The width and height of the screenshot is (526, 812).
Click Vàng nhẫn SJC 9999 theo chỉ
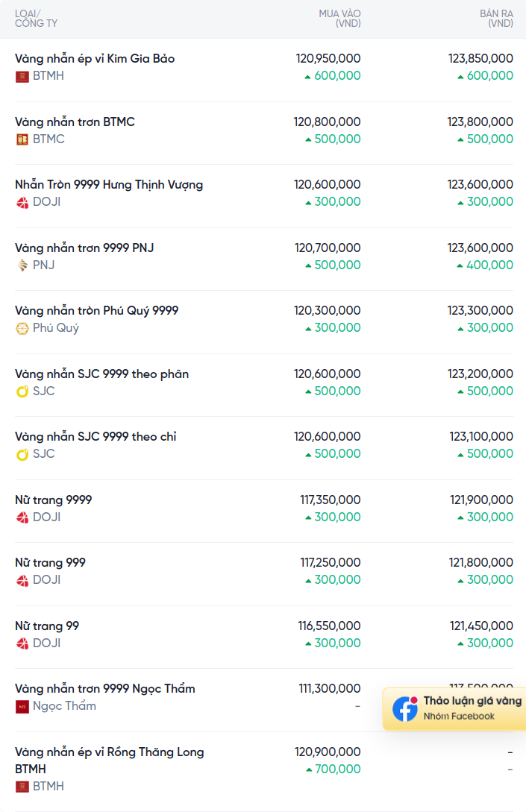tap(96, 437)
